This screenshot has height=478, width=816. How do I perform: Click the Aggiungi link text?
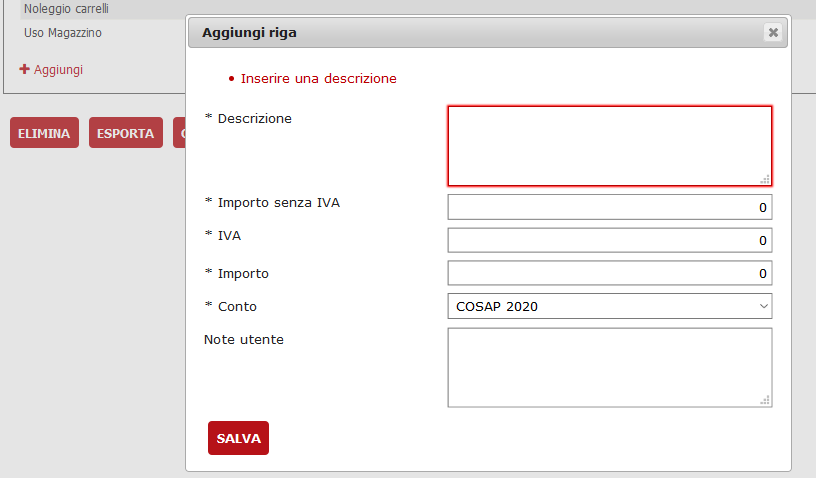tap(58, 70)
